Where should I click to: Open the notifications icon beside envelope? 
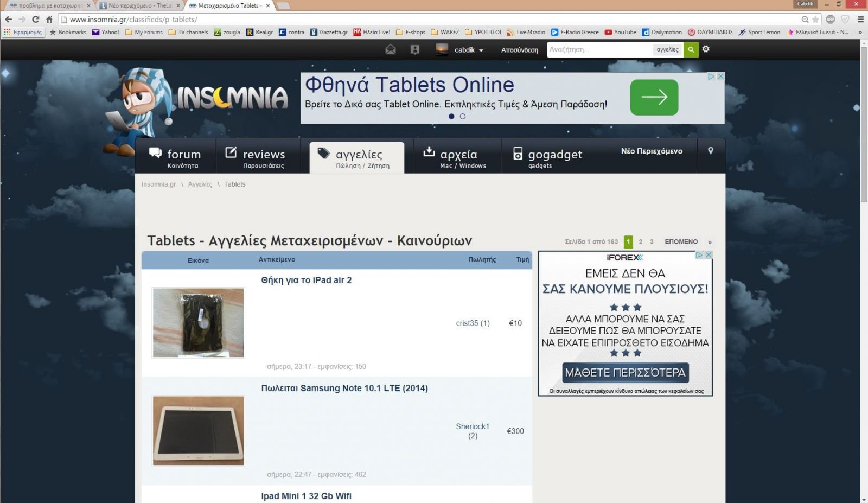point(415,49)
